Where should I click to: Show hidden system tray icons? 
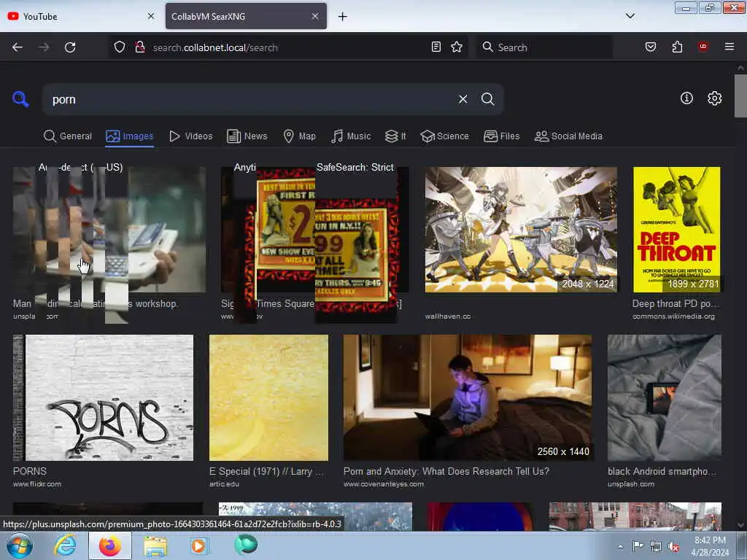(x=620, y=546)
